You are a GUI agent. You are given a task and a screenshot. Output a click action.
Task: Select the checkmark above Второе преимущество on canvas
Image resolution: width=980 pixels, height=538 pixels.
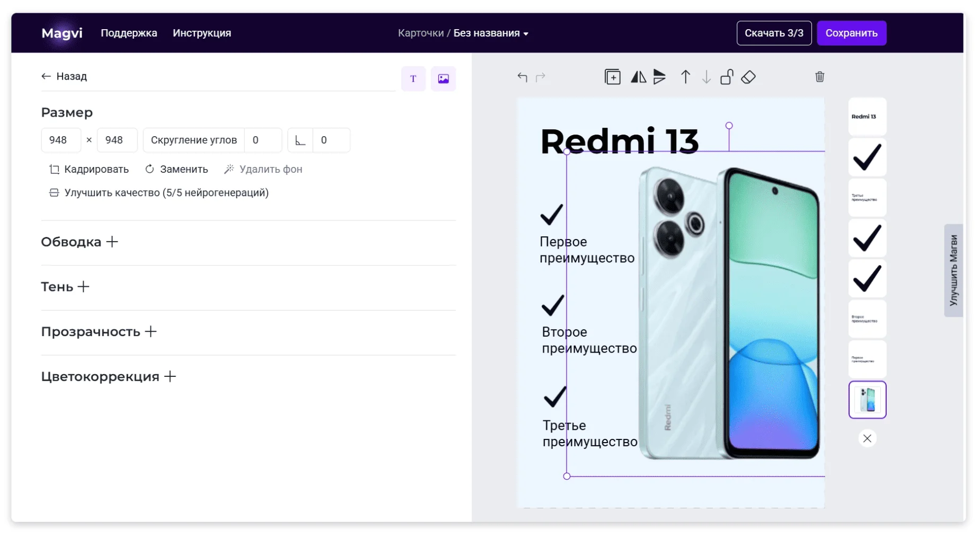(553, 305)
